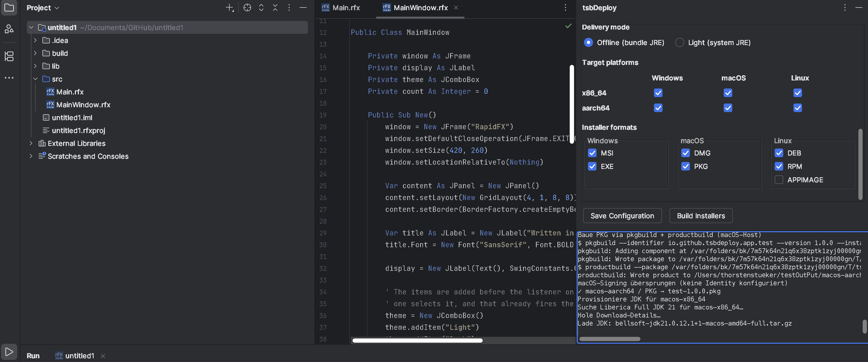Image resolution: width=868 pixels, height=362 pixels.
Task: Expand the build folder in project tree
Action: click(x=35, y=53)
